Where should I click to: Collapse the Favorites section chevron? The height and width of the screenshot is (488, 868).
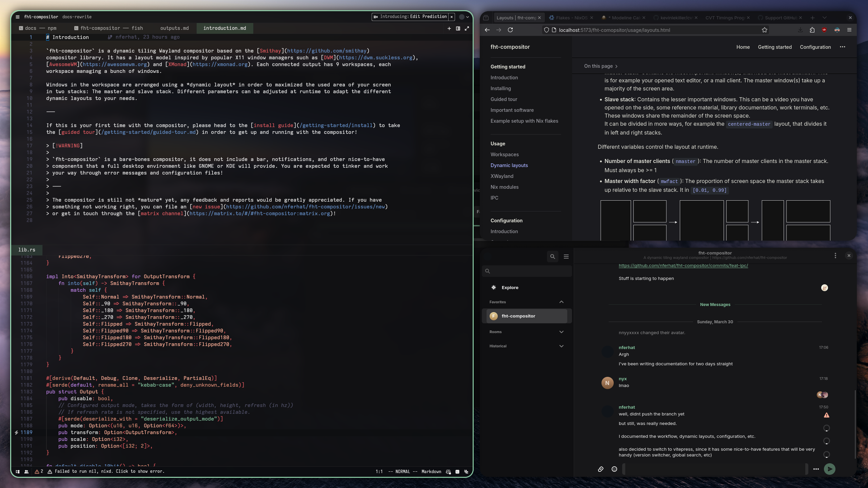561,302
